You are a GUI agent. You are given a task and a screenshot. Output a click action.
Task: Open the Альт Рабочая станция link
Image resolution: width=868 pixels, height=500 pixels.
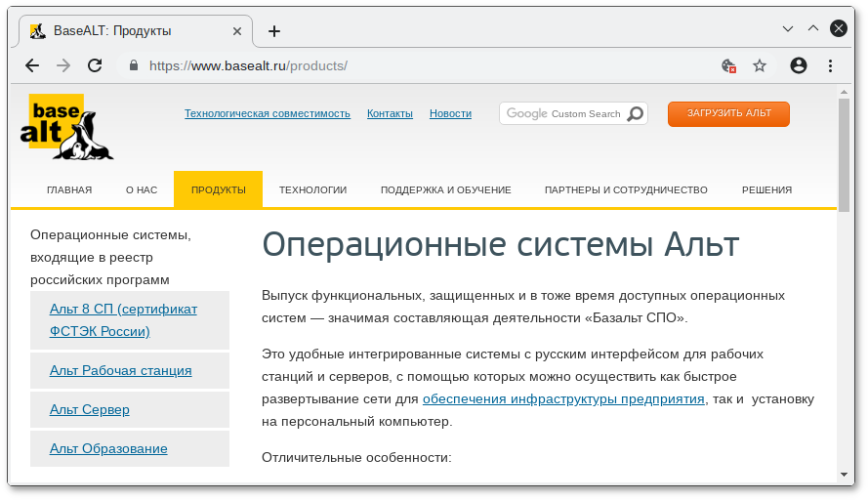[121, 370]
